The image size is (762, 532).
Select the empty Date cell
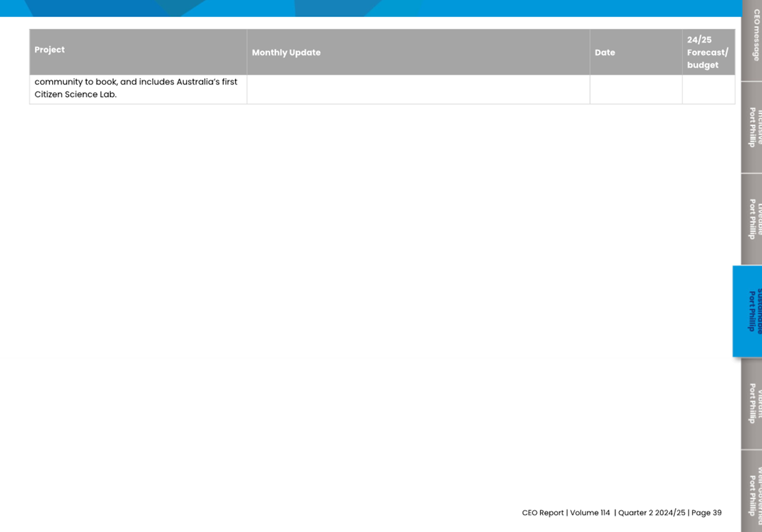[x=635, y=89]
